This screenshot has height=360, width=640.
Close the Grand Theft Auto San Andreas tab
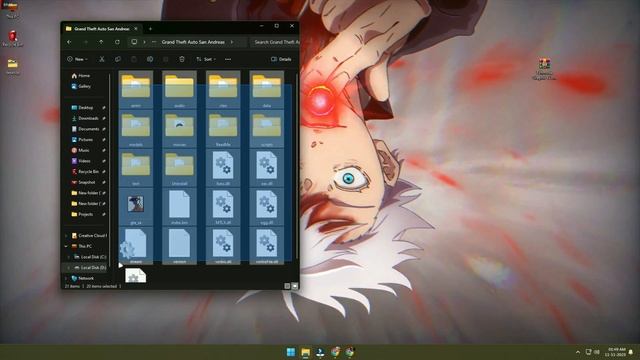tap(136, 29)
